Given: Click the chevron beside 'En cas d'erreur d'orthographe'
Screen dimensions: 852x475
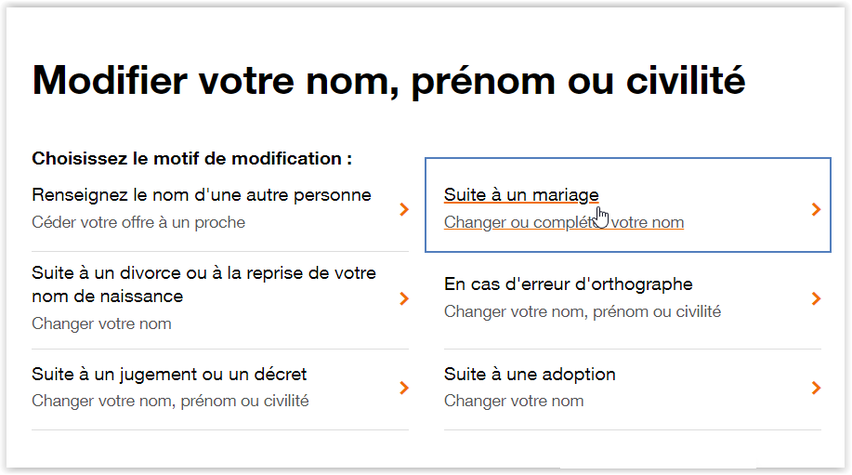Looking at the screenshot, I should point(816,299).
